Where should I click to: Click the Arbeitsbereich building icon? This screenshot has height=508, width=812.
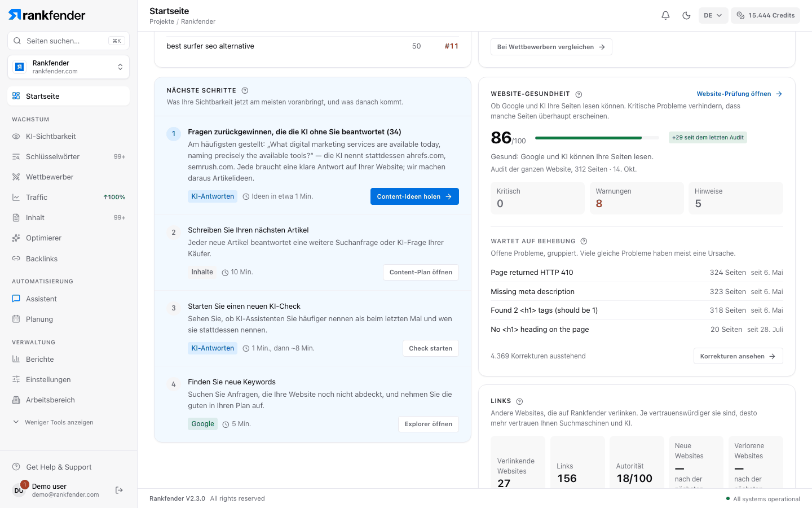click(16, 400)
